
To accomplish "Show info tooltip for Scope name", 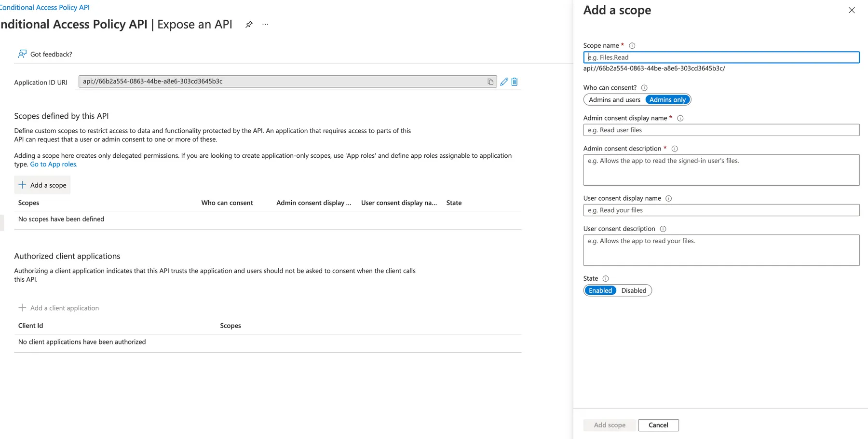I will click(x=632, y=46).
